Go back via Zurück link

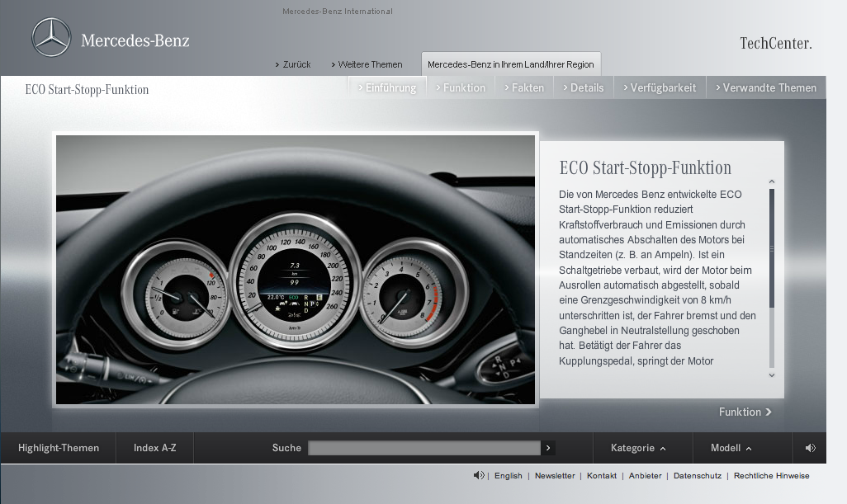pos(293,64)
